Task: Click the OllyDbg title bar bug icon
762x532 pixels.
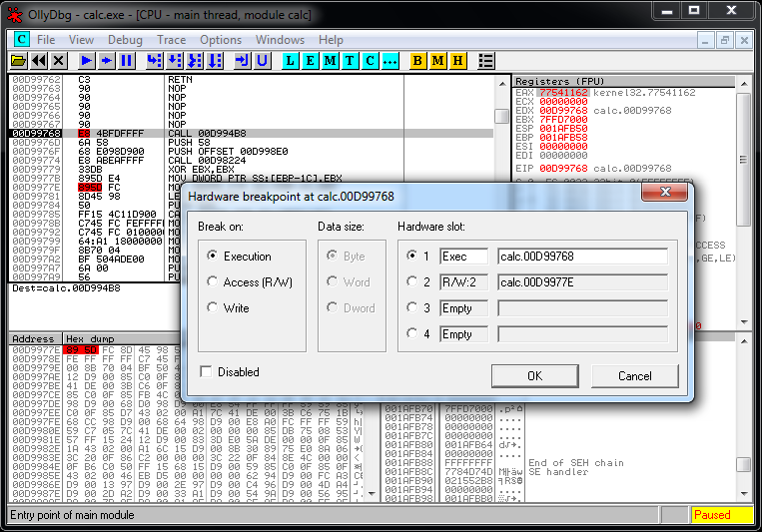Action: point(14,15)
